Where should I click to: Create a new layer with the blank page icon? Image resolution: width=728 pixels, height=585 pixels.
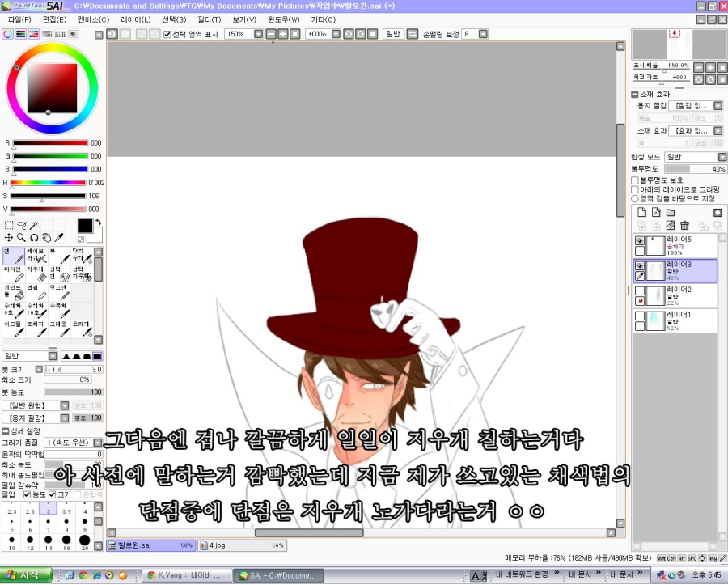point(642,212)
